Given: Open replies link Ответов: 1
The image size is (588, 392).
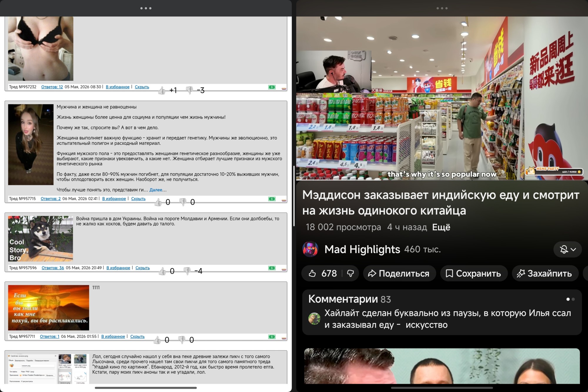Looking at the screenshot, I should point(50,337).
